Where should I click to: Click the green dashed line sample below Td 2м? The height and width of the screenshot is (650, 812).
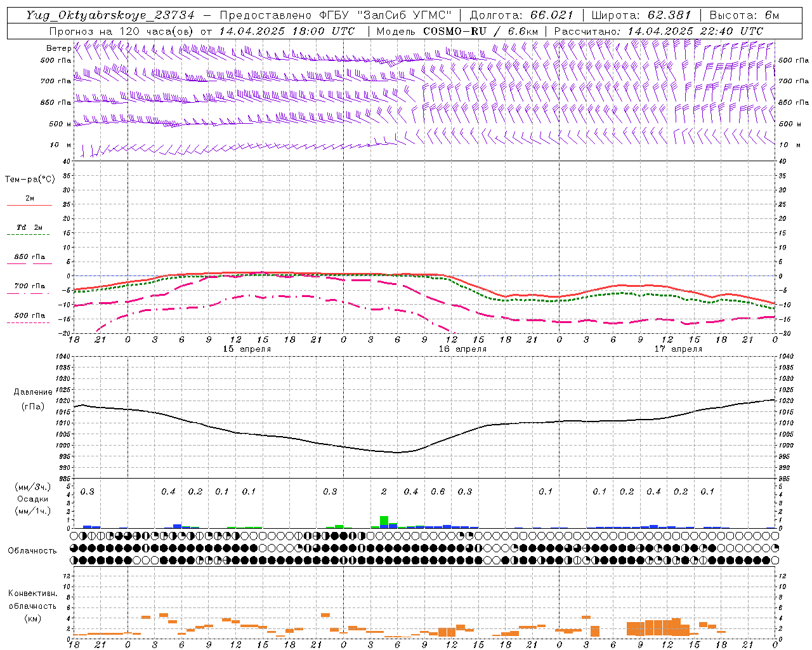(x=28, y=235)
